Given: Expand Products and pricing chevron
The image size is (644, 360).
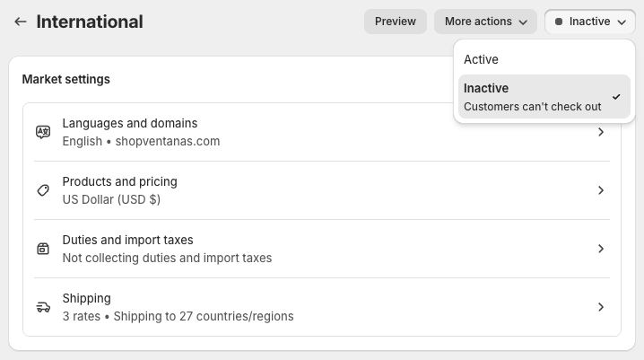Looking at the screenshot, I should 601,190.
